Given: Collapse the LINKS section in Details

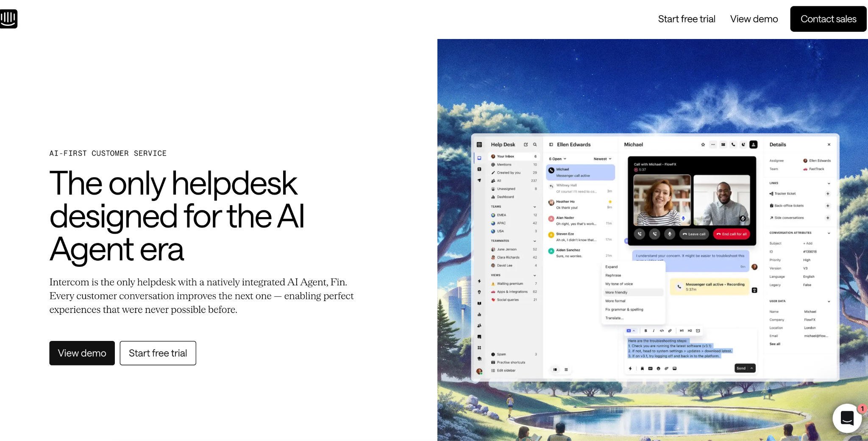Looking at the screenshot, I should pyautogui.click(x=829, y=183).
